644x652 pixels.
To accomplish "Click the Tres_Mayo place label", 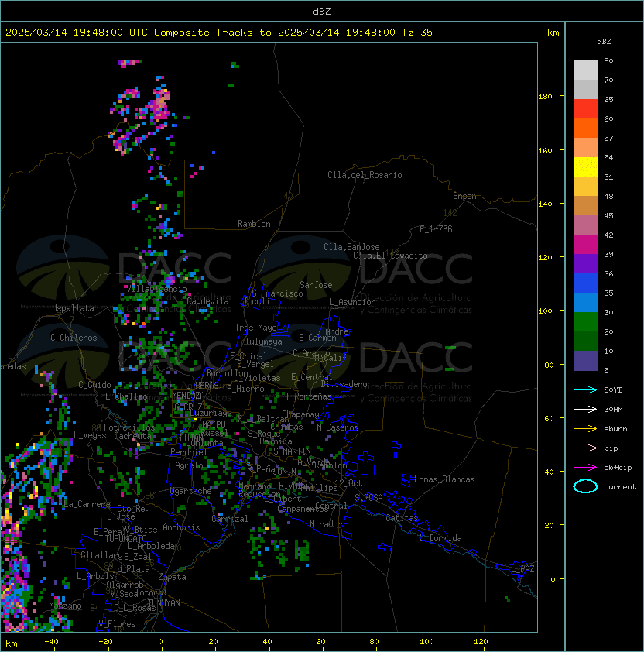I will (x=255, y=328).
